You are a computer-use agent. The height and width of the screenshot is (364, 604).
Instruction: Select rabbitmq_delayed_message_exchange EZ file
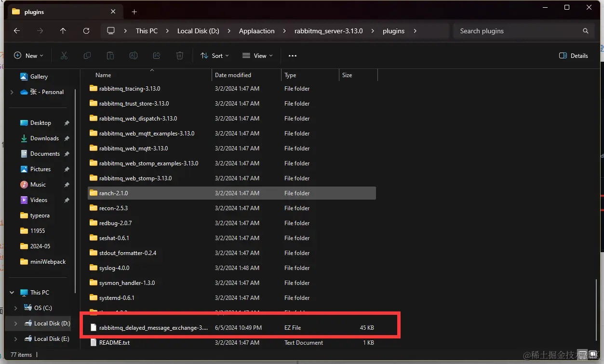point(231,327)
